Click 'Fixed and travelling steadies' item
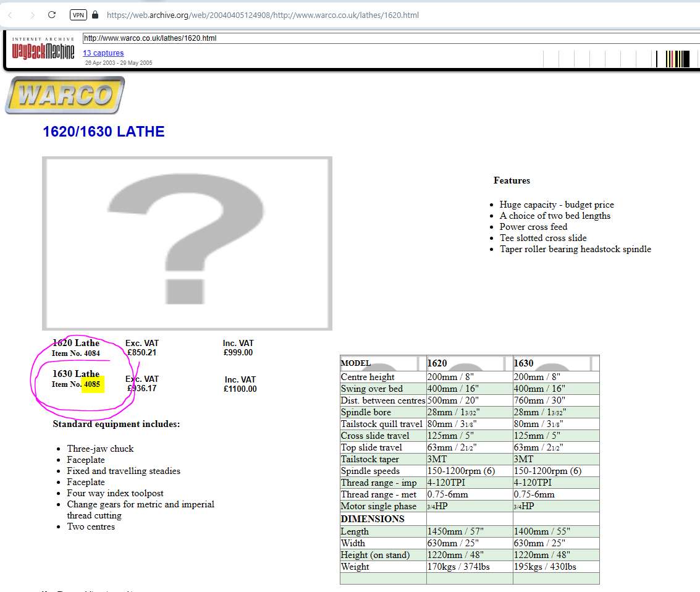 click(x=124, y=471)
